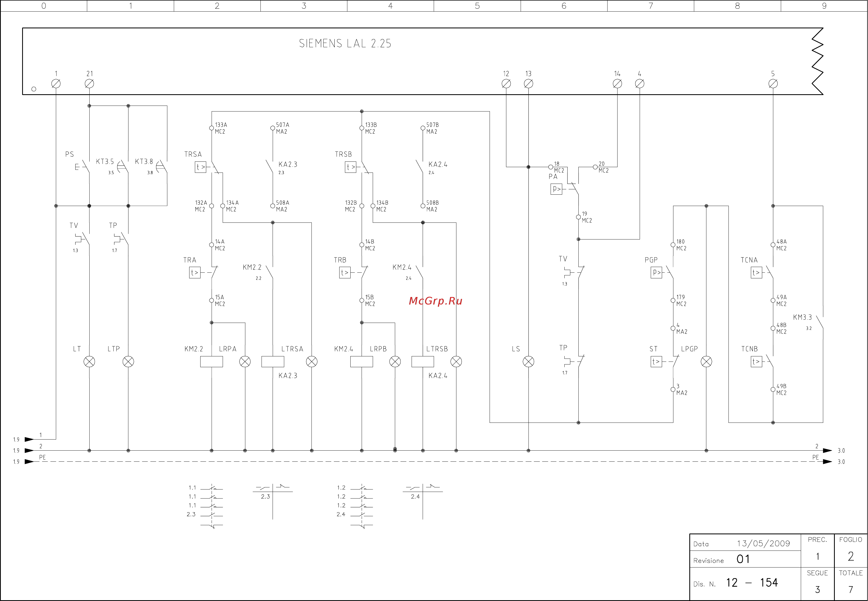Click the TOTALE value 7
The width and height of the screenshot is (868, 601).
click(851, 589)
